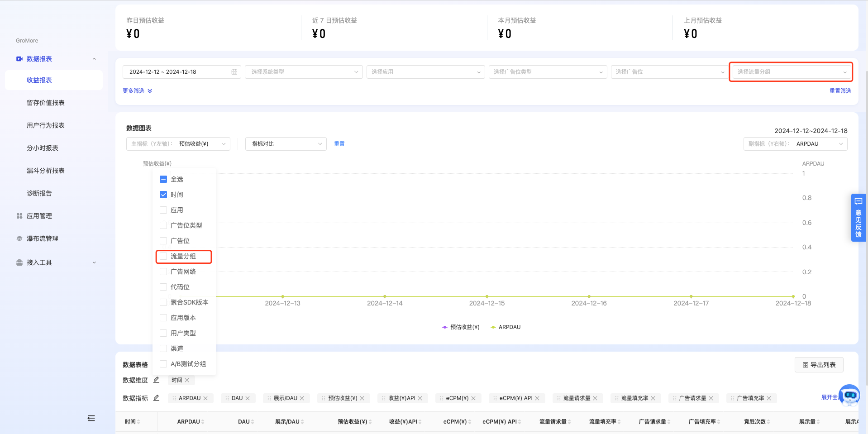Click the 导出列表 export button
The height and width of the screenshot is (434, 868).
click(819, 365)
